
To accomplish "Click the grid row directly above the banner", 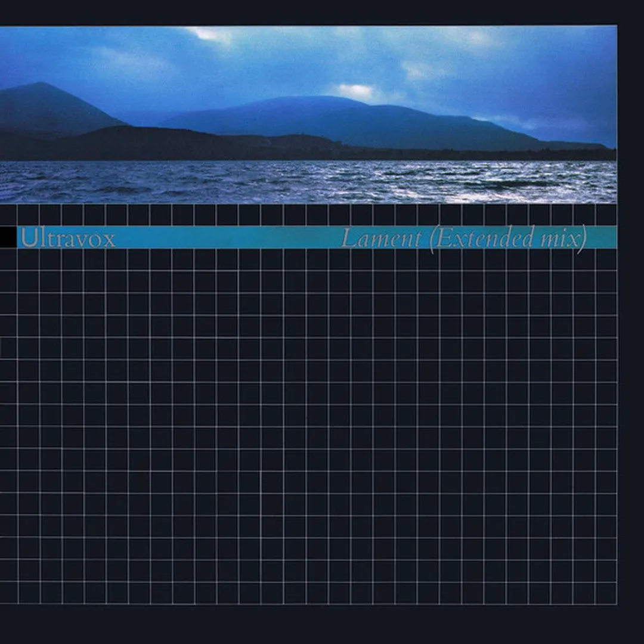I will click(x=308, y=215).
